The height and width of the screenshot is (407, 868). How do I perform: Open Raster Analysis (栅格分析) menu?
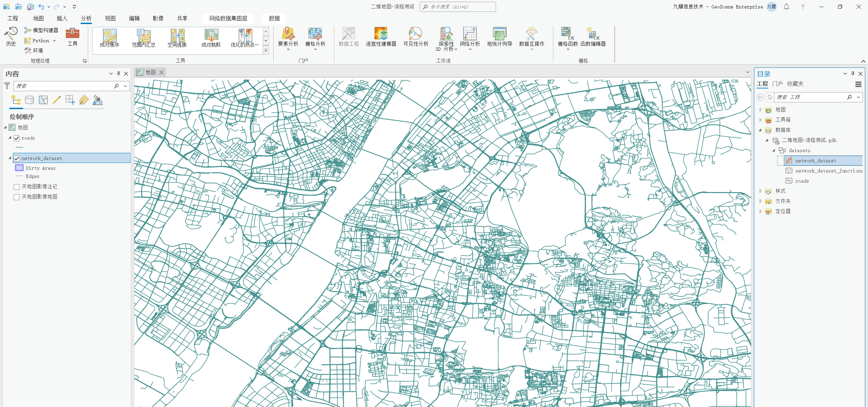click(315, 39)
